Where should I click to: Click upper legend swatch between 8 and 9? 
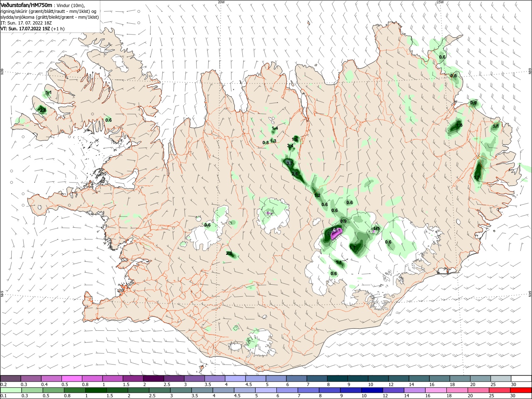tap(337, 379)
